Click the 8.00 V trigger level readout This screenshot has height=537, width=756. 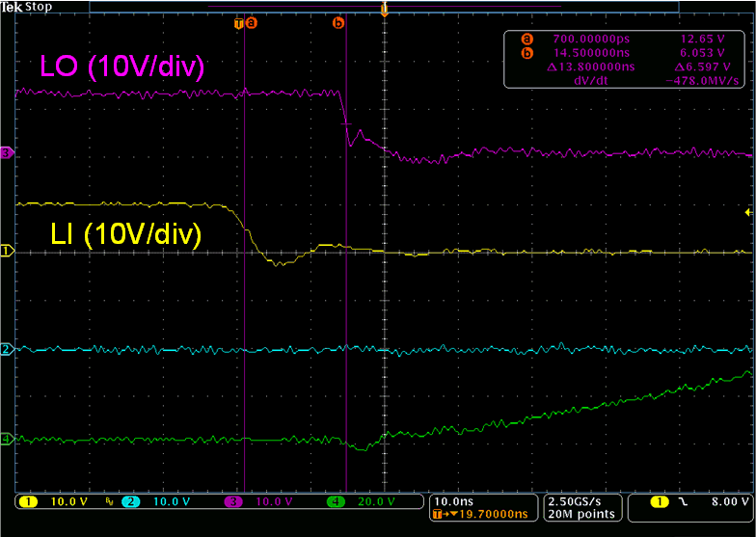click(728, 502)
